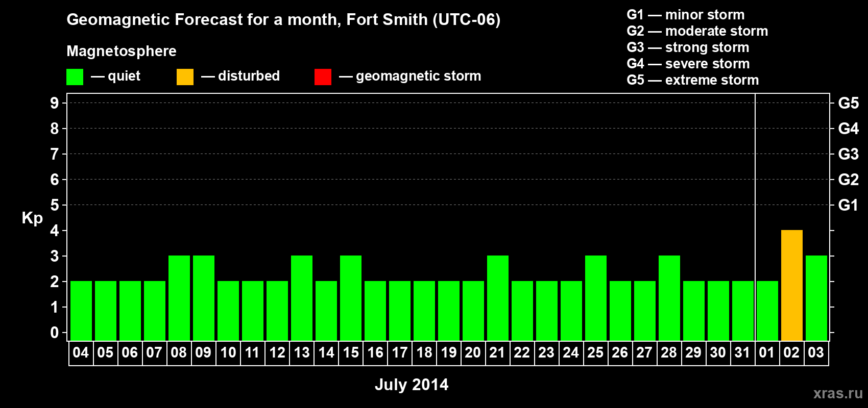Click the Kp value 5 tick label

(55, 205)
